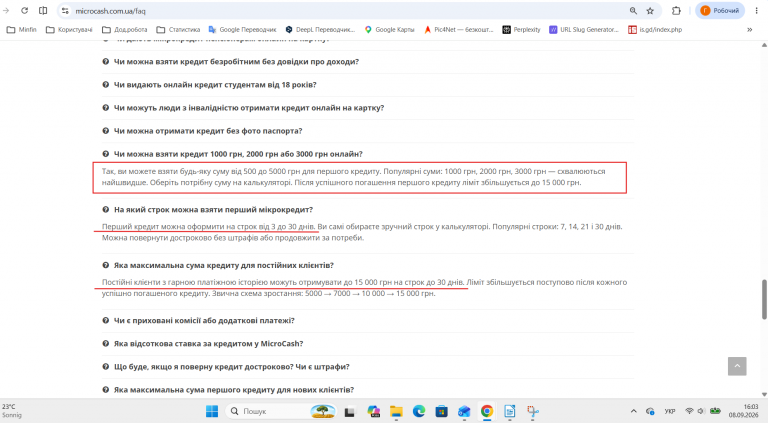The width and height of the screenshot is (768, 423).
Task: Open Copilot from the taskbar
Action: [x=374, y=412]
